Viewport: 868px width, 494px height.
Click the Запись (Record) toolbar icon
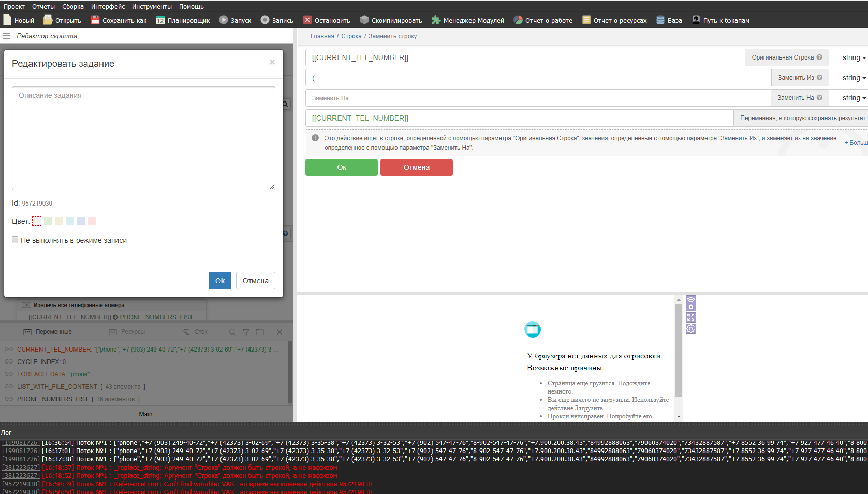pyautogui.click(x=265, y=20)
